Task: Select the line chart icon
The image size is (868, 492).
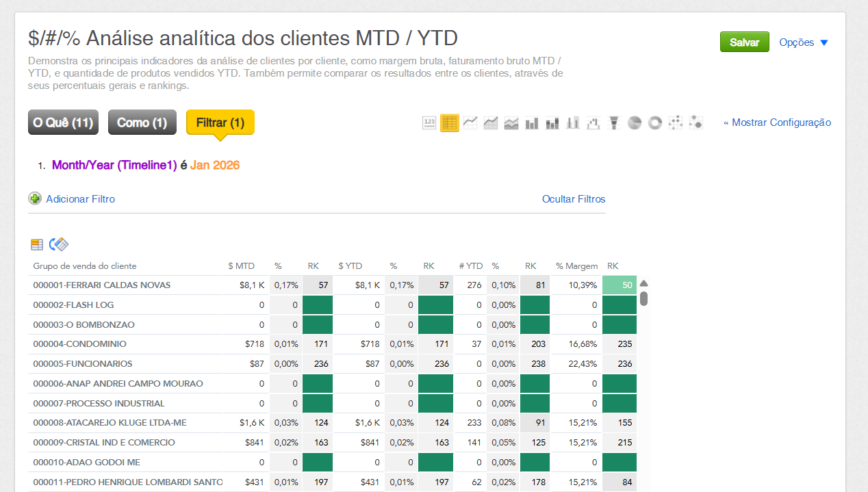Action: [x=470, y=123]
